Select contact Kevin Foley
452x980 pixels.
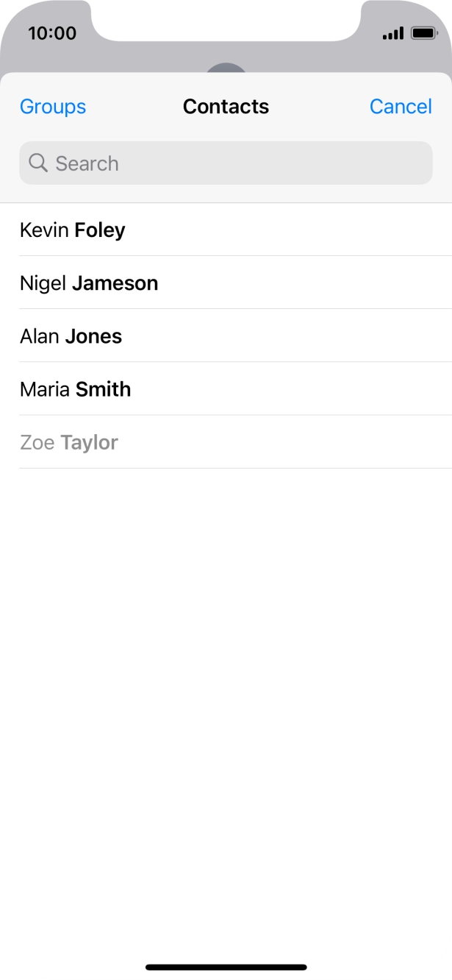[73, 230]
